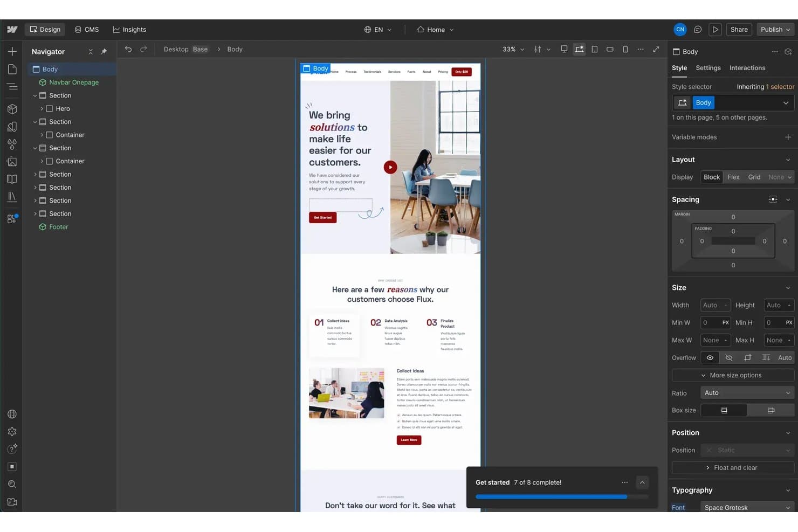
Task: Set display to Block
Action: (x=712, y=177)
